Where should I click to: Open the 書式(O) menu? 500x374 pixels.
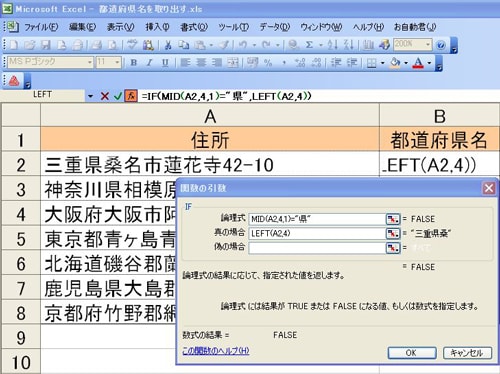[194, 27]
